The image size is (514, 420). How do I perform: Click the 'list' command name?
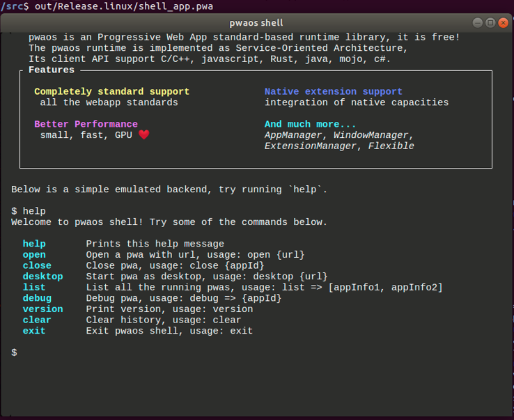coord(34,287)
